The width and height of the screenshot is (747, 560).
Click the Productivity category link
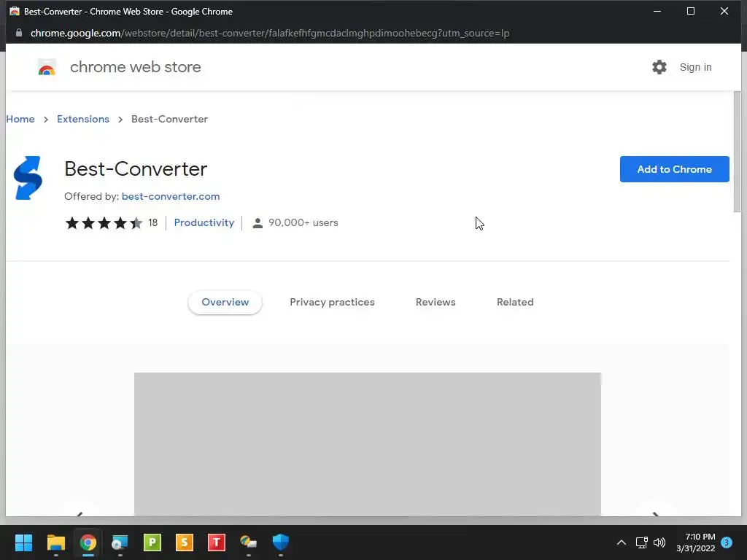(204, 222)
